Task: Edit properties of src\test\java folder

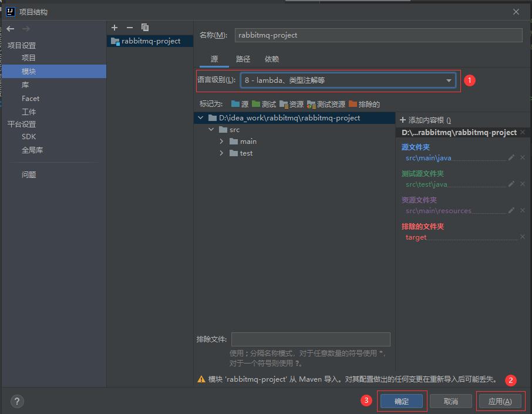Action: pos(511,184)
